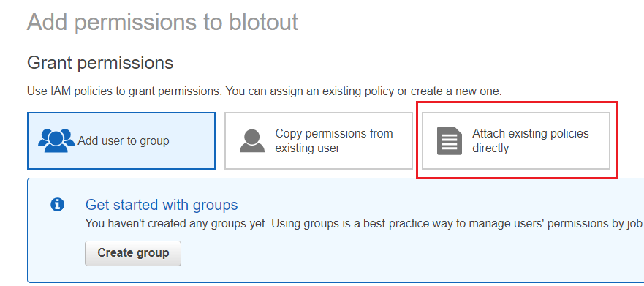The image size is (644, 286).
Task: Click the Grant permissions heading
Action: coord(100,63)
